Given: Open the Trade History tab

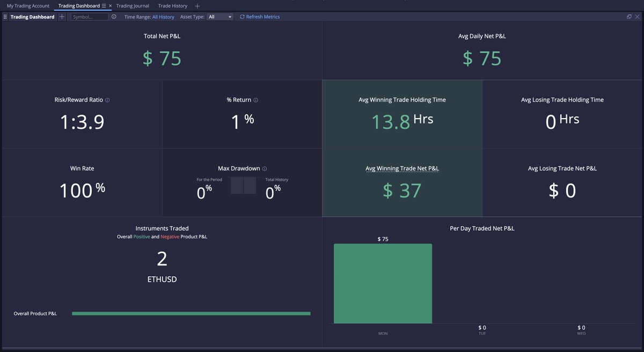Looking at the screenshot, I should (173, 5).
